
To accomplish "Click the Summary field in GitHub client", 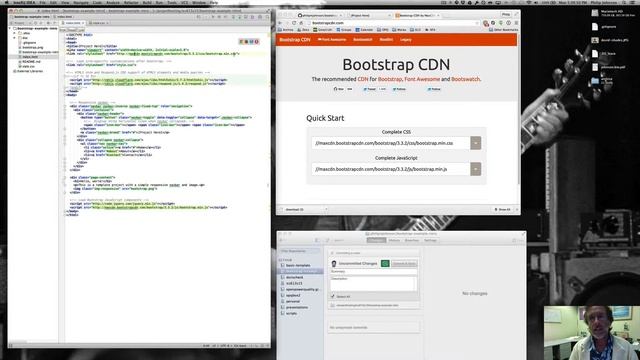I will pyautogui.click(x=373, y=271).
